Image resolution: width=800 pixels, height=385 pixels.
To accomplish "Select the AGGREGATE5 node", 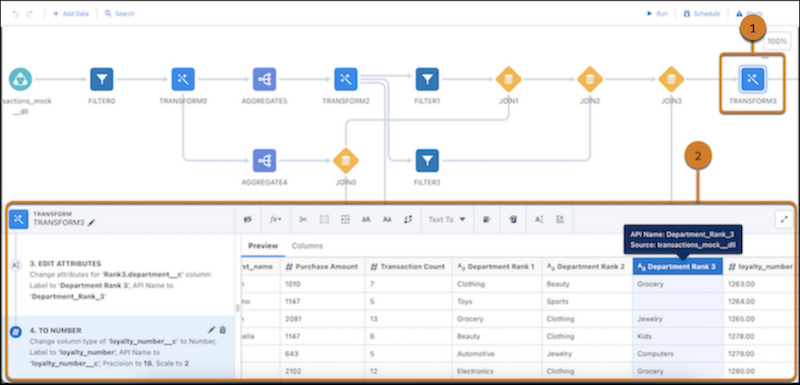I will click(264, 79).
